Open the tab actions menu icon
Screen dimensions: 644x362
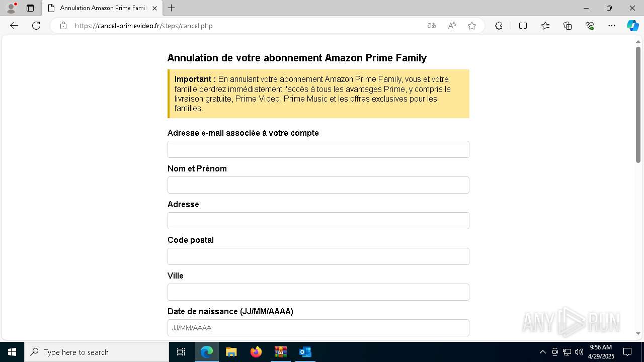(30, 8)
